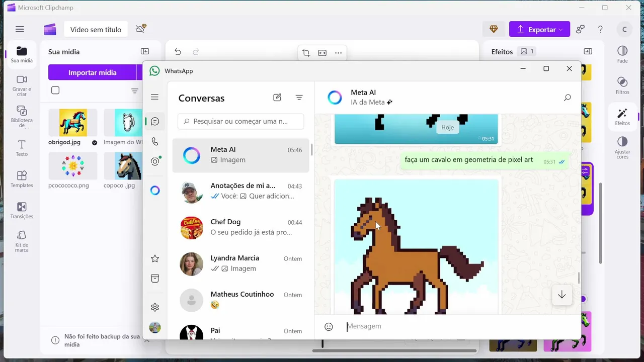The width and height of the screenshot is (644, 362).
Task: Click the Efeitos image count badge
Action: pos(528,51)
